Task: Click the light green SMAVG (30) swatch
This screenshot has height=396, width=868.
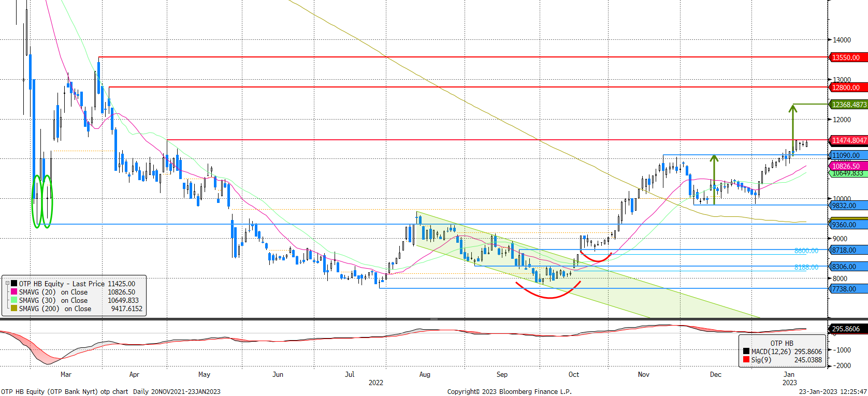Action: coord(14,300)
